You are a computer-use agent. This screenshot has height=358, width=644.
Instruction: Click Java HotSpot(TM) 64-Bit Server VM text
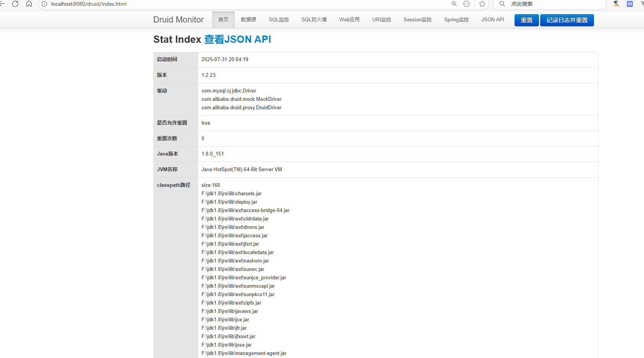coord(242,169)
